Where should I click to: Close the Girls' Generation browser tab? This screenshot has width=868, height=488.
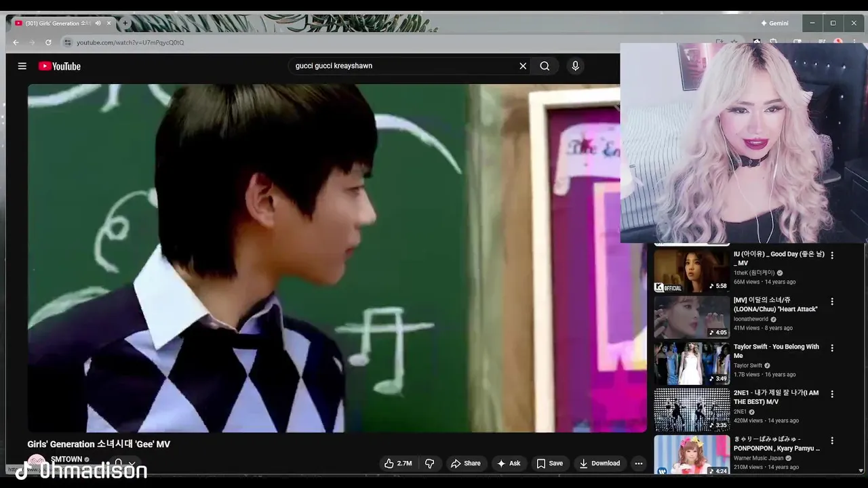point(108,23)
